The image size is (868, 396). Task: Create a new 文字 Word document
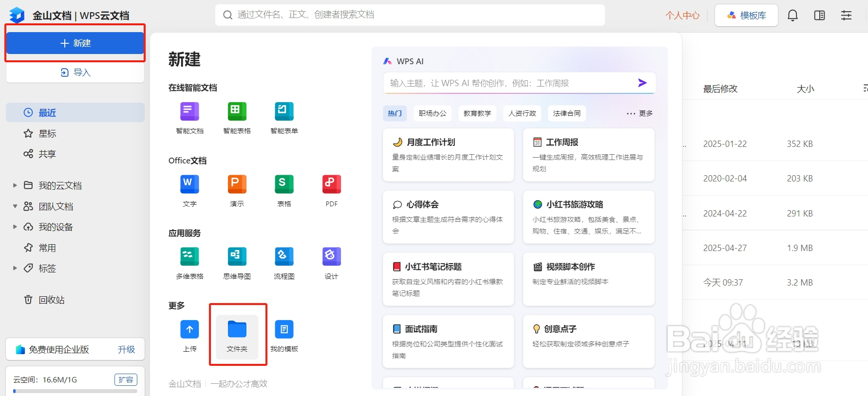pos(189,191)
